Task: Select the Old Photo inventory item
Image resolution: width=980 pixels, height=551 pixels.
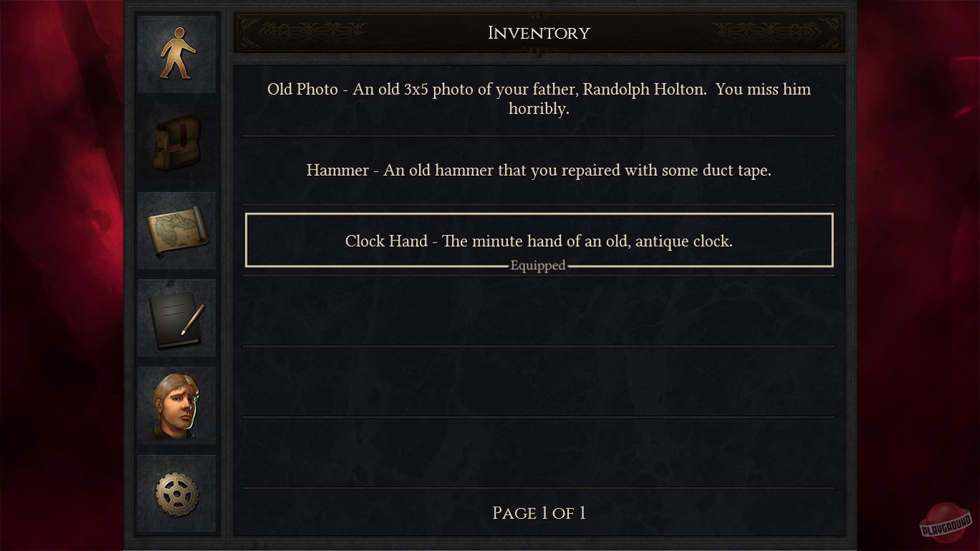Action: click(539, 99)
